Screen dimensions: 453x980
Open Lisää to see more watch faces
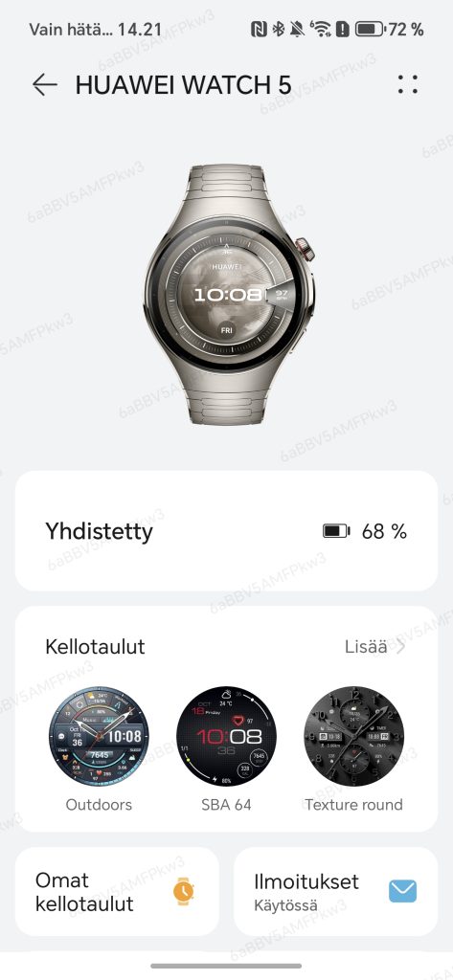coord(366,647)
